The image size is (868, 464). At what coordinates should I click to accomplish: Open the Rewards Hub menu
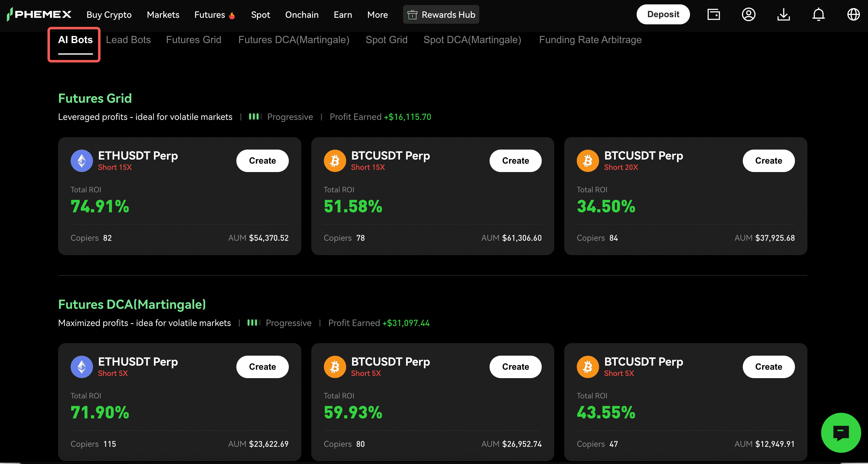point(441,14)
